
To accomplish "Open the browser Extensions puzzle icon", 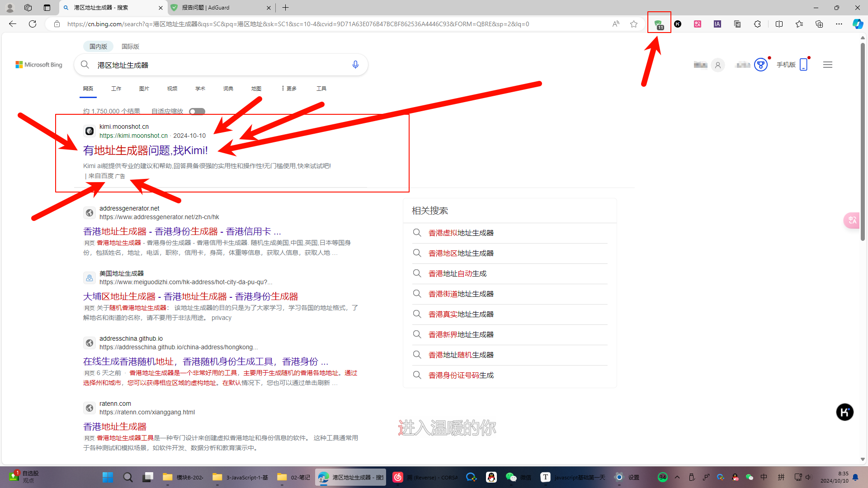I will pos(758,24).
